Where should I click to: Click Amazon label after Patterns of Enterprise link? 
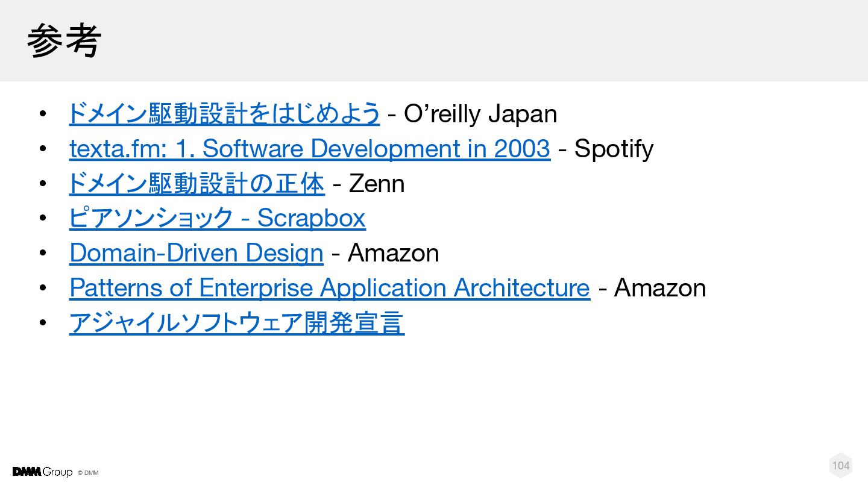[660, 288]
